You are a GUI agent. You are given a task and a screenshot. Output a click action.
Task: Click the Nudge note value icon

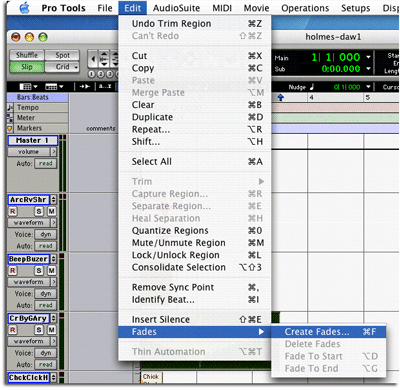(312, 87)
